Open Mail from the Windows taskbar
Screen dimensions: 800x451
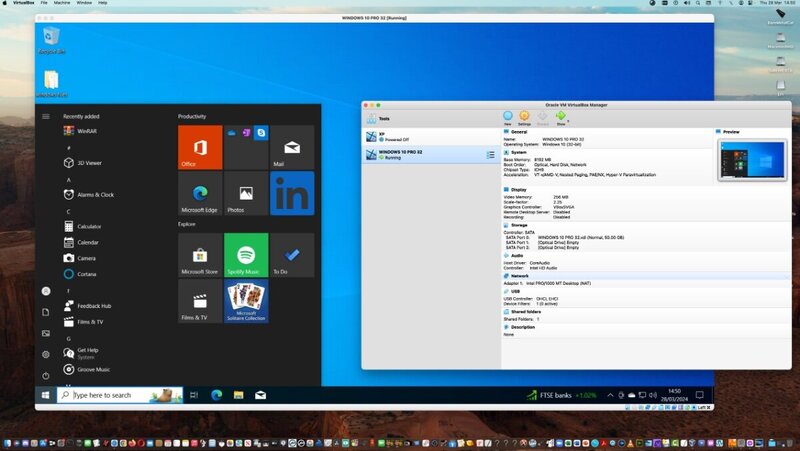260,395
